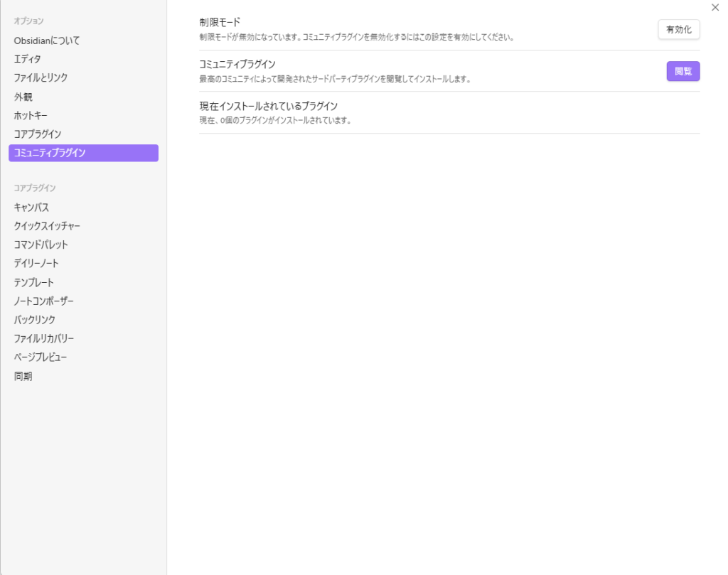Select the エディタ settings tab
The image size is (728, 575).
pyautogui.click(x=28, y=59)
